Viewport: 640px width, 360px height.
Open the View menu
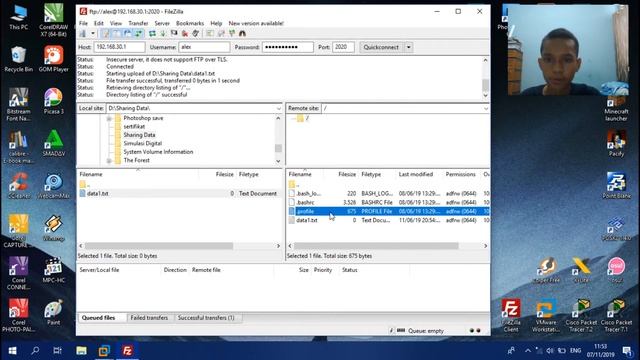[116, 23]
